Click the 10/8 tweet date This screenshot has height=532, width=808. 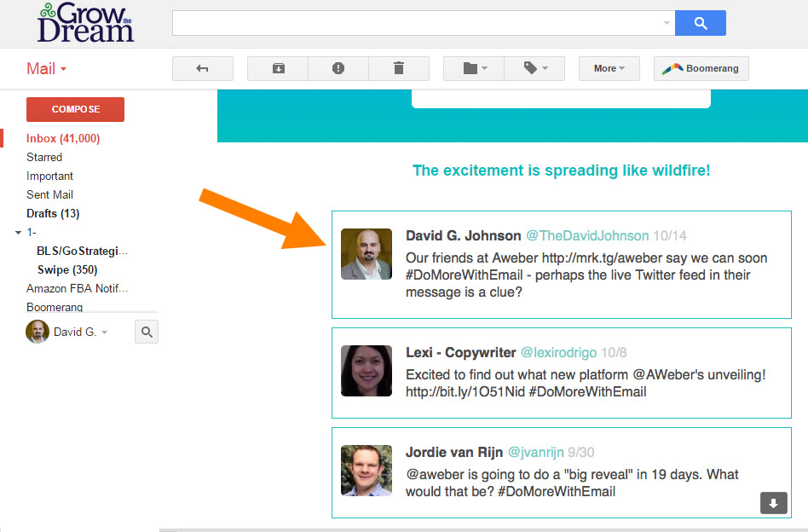[614, 353]
